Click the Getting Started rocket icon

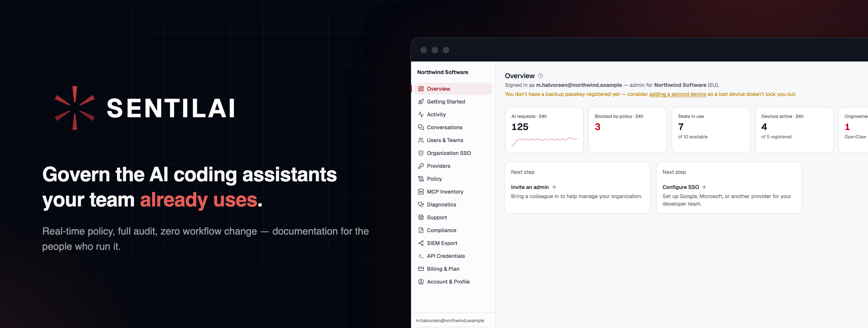coord(421,102)
